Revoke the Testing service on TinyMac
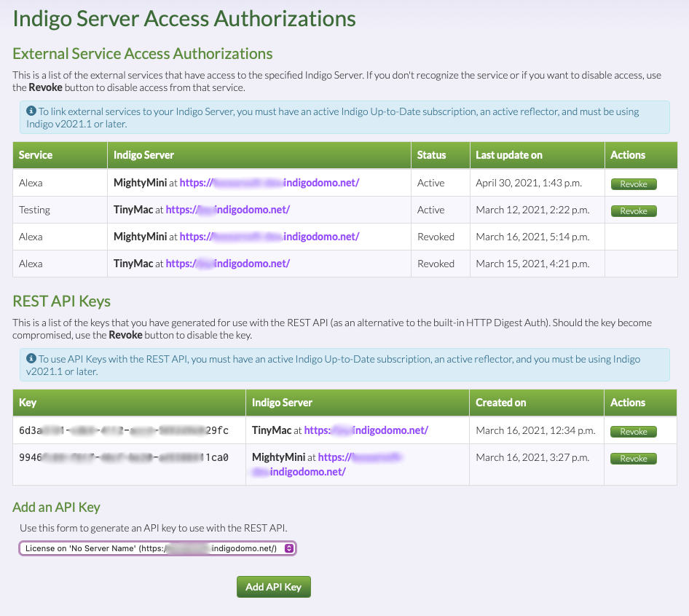 pos(634,211)
